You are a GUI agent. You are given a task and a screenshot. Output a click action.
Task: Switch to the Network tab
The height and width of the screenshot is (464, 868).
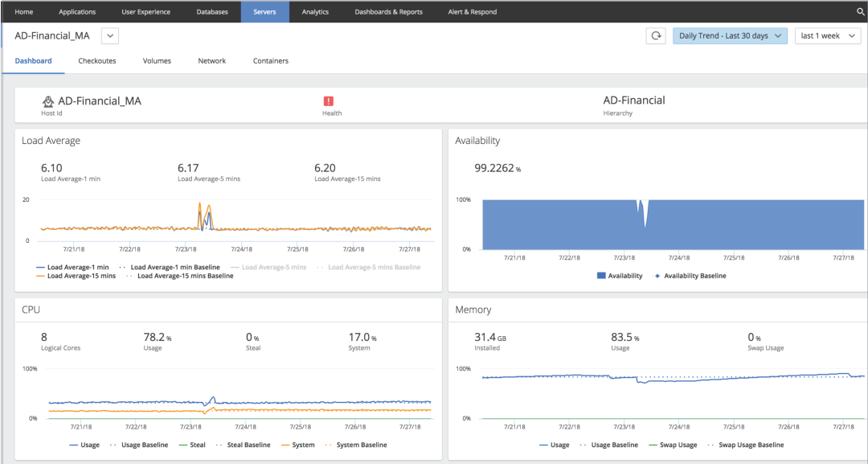tap(212, 61)
